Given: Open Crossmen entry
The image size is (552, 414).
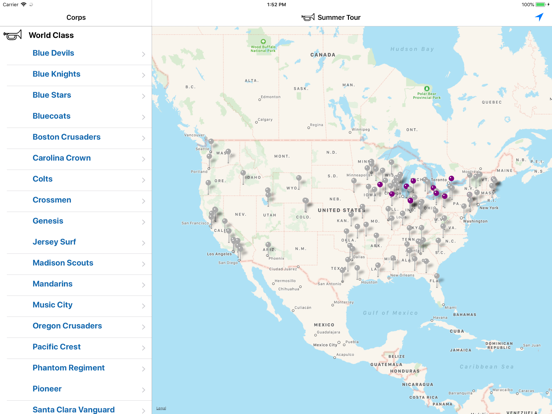Looking at the screenshot, I should (76, 200).
